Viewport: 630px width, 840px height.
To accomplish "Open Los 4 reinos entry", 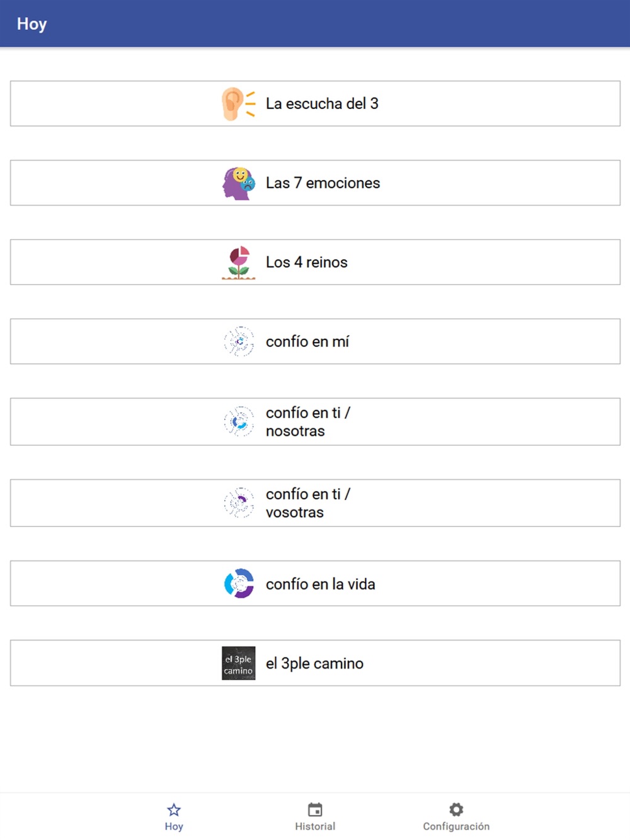I will (315, 263).
